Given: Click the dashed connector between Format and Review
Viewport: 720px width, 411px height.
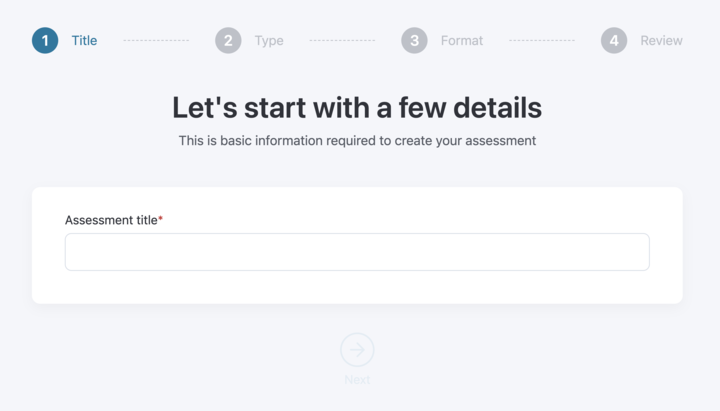Looking at the screenshot, I should (542, 41).
